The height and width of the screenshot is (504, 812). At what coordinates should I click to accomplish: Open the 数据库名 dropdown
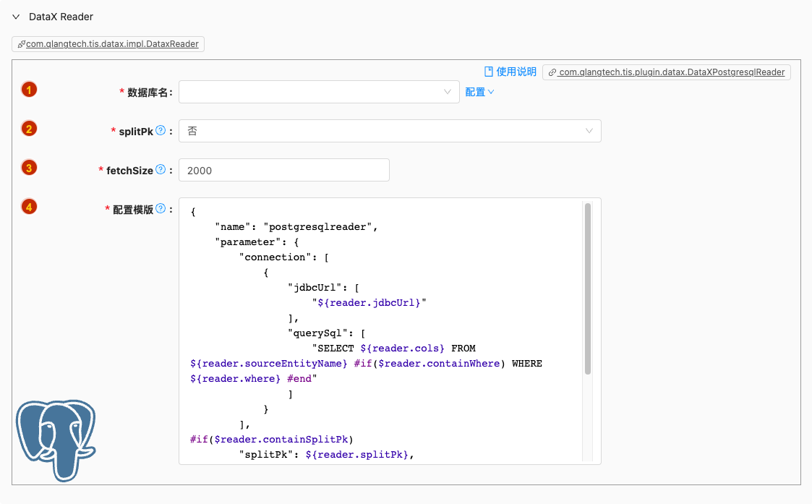(x=318, y=92)
